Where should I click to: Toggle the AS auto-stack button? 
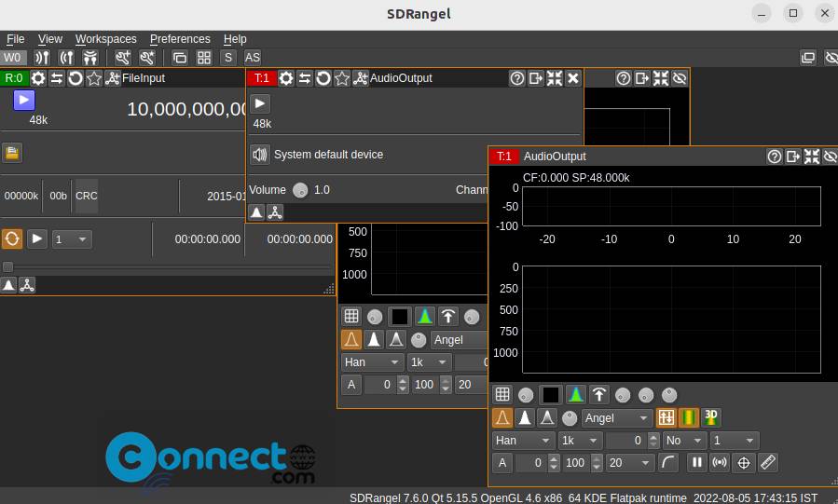253,58
